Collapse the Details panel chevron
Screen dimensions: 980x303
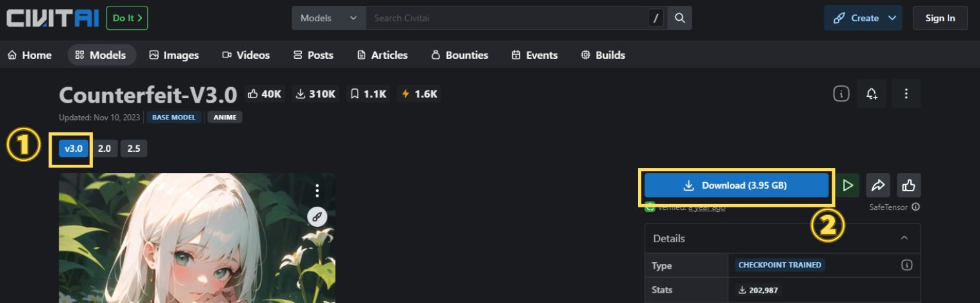(905, 238)
